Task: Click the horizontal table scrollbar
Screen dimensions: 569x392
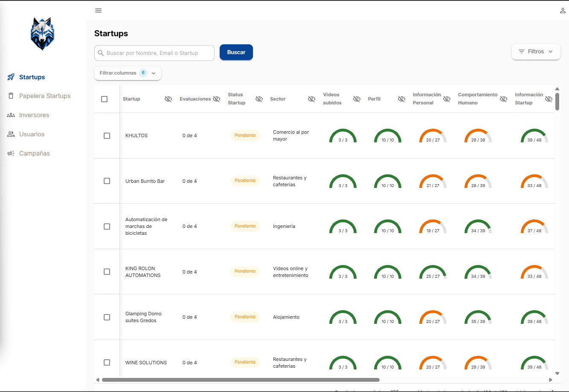Action: pyautogui.click(x=241, y=380)
